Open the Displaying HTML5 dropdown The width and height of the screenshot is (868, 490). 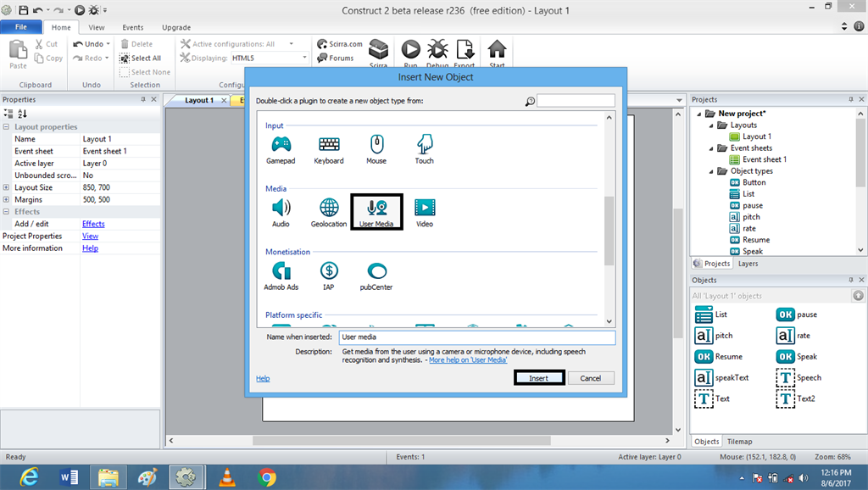tap(304, 58)
